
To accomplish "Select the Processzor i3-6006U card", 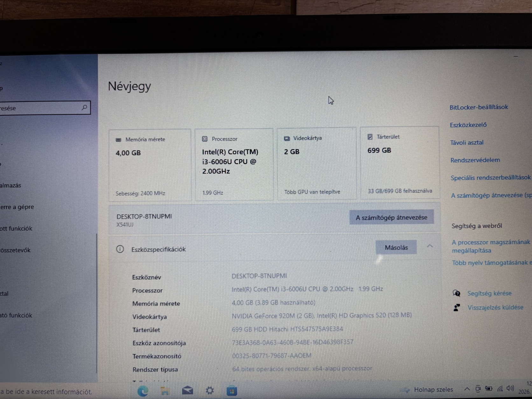I will 234,164.
